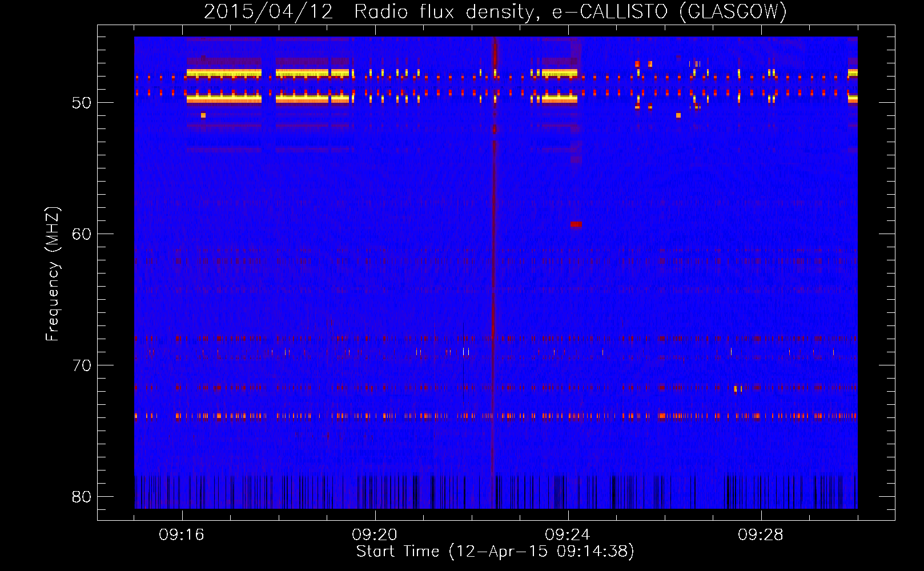The image size is (924, 571).
Task: Click the 09:20 time tick label
Action: (375, 535)
